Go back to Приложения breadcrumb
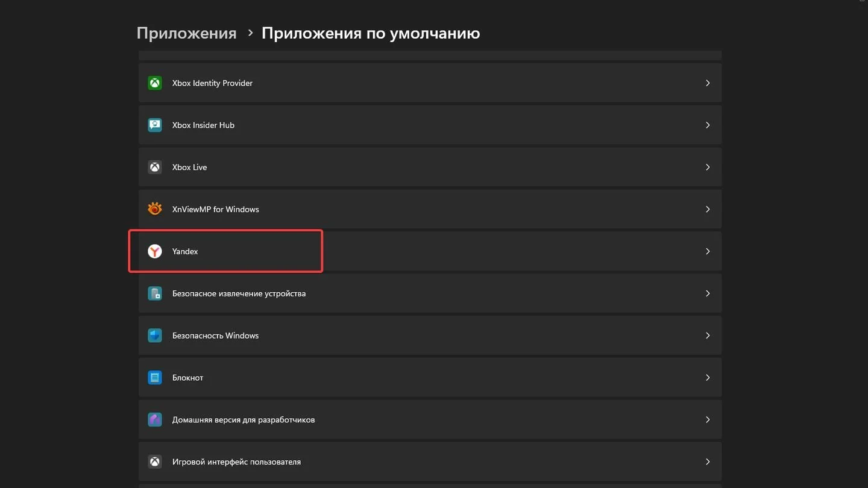The height and width of the screenshot is (488, 868). tap(186, 33)
